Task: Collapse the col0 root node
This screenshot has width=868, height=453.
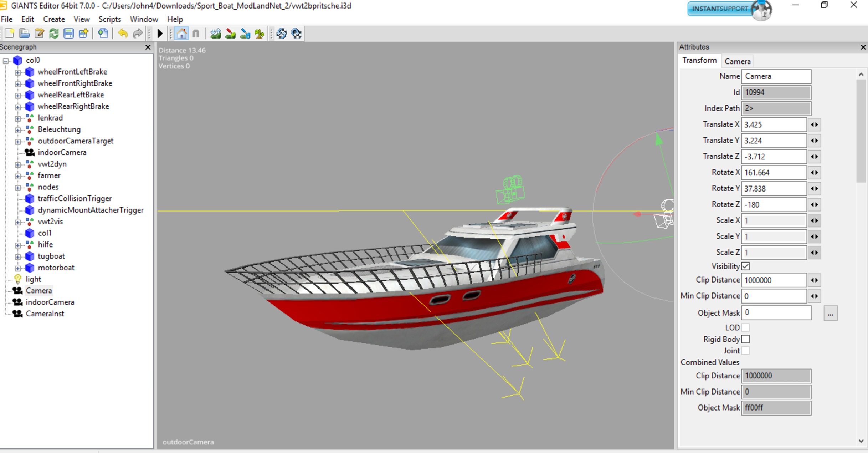Action: coord(6,61)
